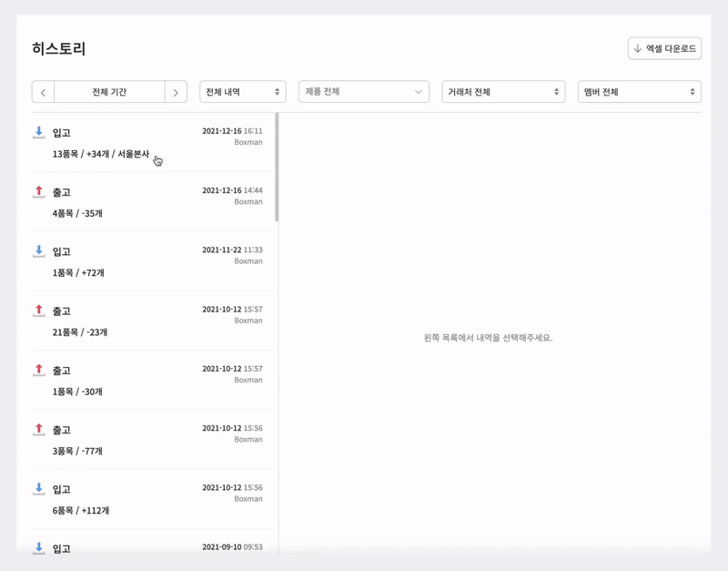Open the 거래처 전체 partner dropdown
The width and height of the screenshot is (728, 571).
click(x=502, y=92)
